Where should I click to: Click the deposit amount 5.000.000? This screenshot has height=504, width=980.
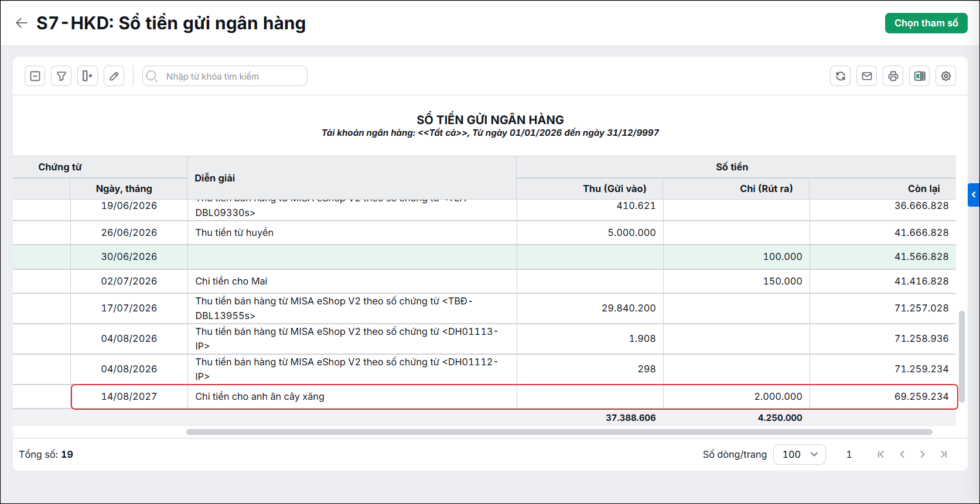click(x=631, y=232)
